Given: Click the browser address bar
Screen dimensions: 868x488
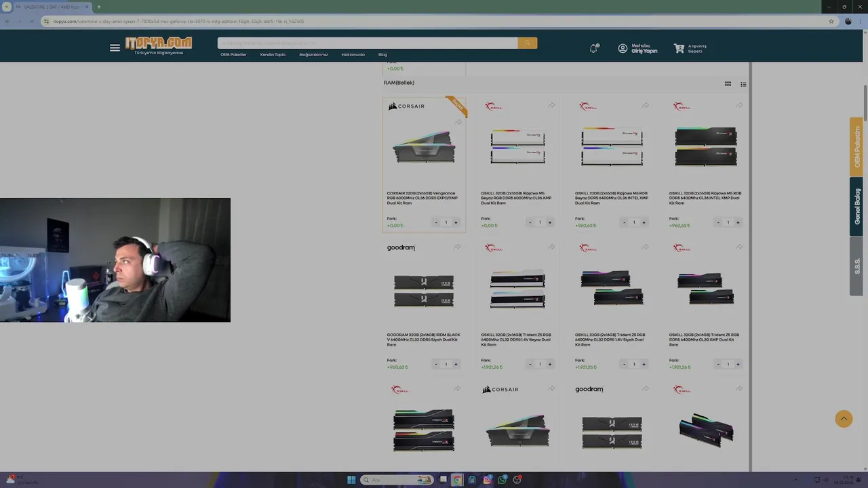Looking at the screenshot, I should [434, 21].
